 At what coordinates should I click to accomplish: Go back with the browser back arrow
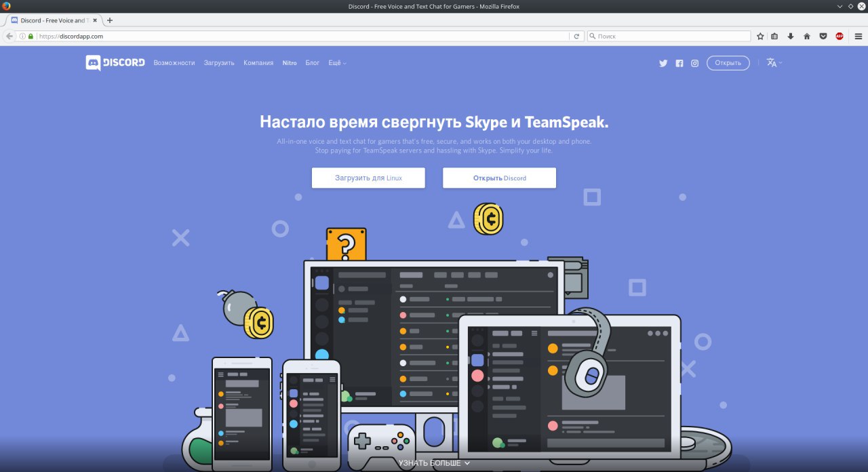(9, 36)
